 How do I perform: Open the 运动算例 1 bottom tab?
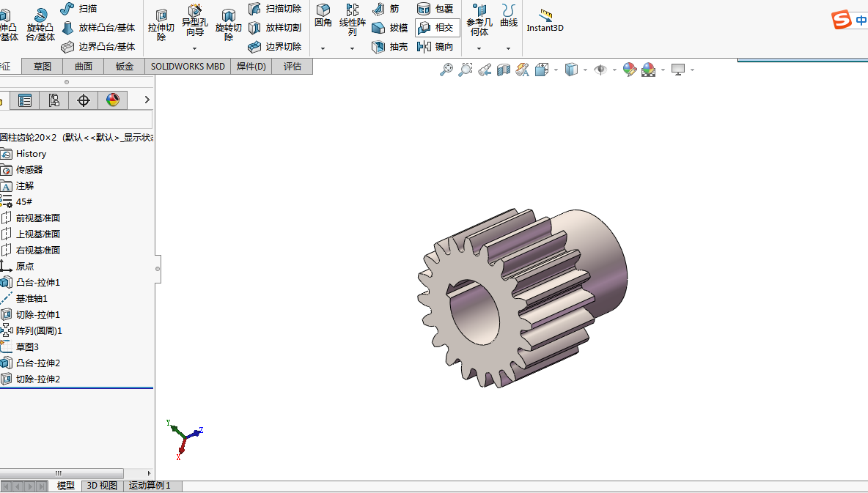[x=150, y=486]
